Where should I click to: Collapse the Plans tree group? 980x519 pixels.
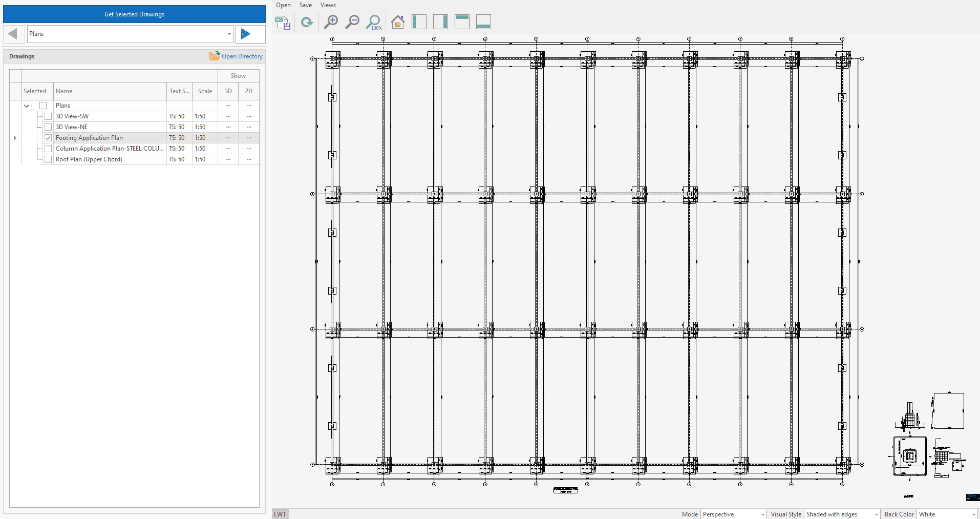click(27, 106)
